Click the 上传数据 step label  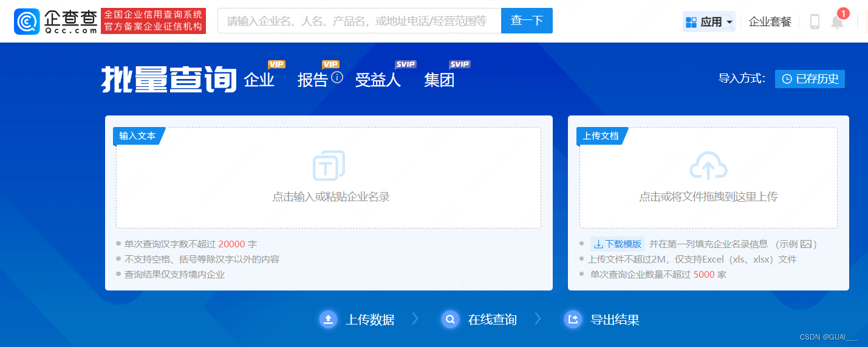point(370,320)
